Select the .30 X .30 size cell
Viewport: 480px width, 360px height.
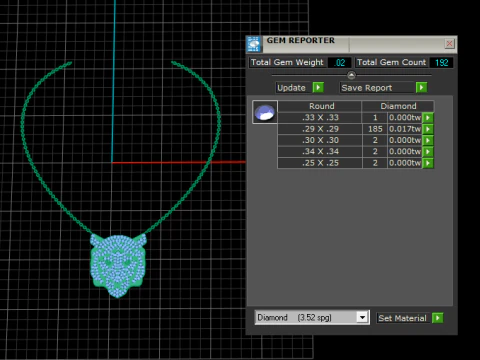(320, 140)
